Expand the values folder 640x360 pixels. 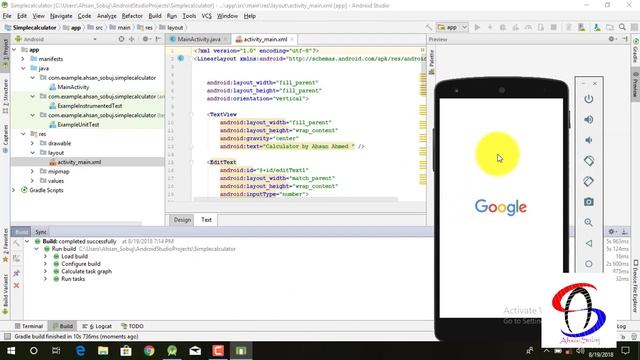33,181
